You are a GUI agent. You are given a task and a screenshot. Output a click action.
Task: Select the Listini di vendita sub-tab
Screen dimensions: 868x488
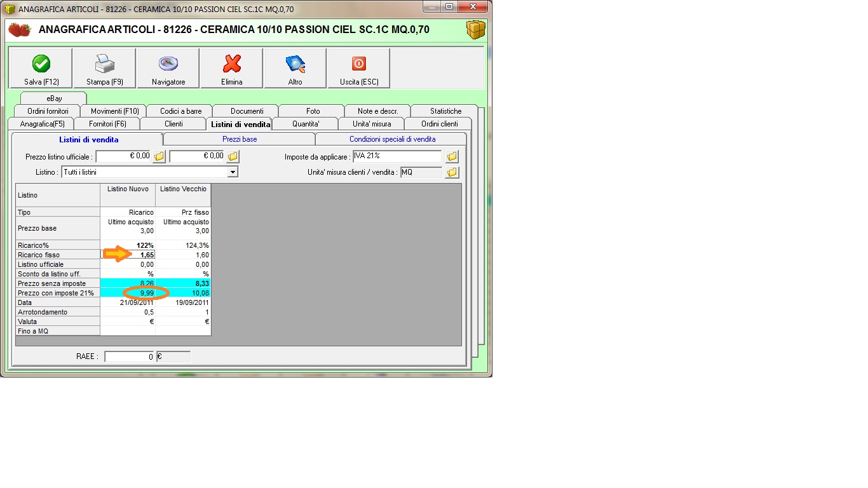point(88,140)
